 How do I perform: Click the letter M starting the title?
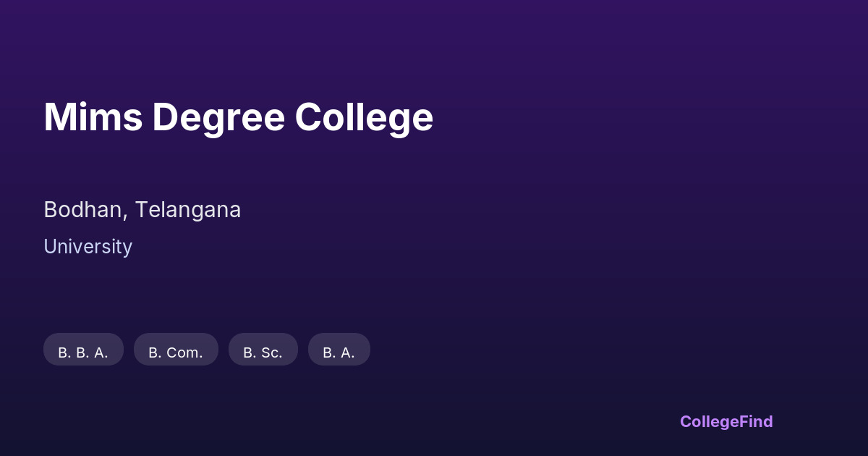(59, 117)
